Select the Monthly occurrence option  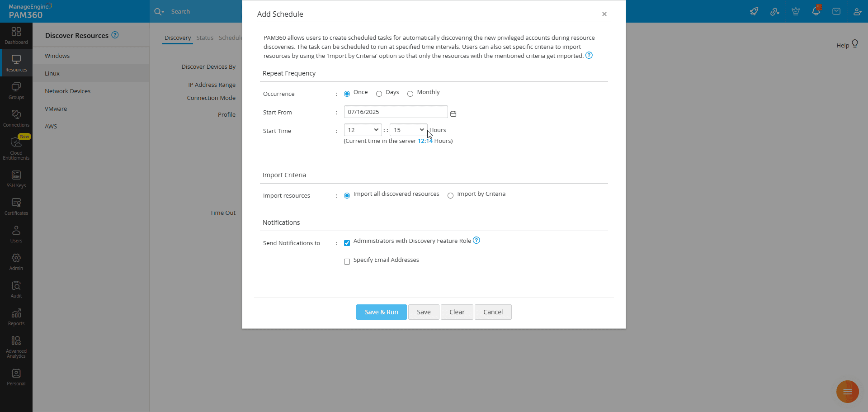pyautogui.click(x=410, y=94)
